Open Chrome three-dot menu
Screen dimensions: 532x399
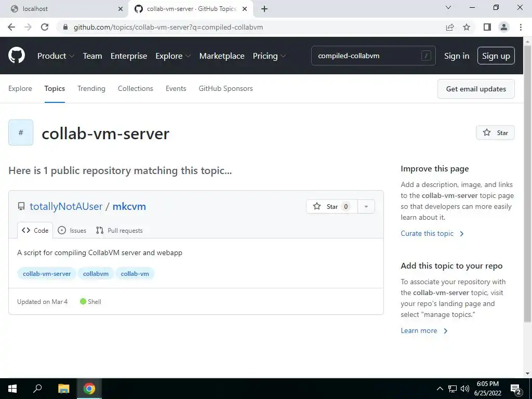pyautogui.click(x=521, y=27)
